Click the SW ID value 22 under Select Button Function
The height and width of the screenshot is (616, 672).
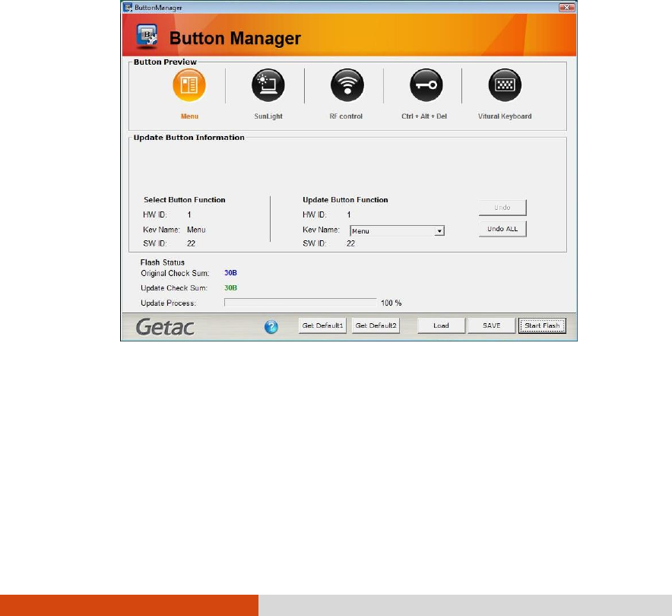tap(191, 243)
